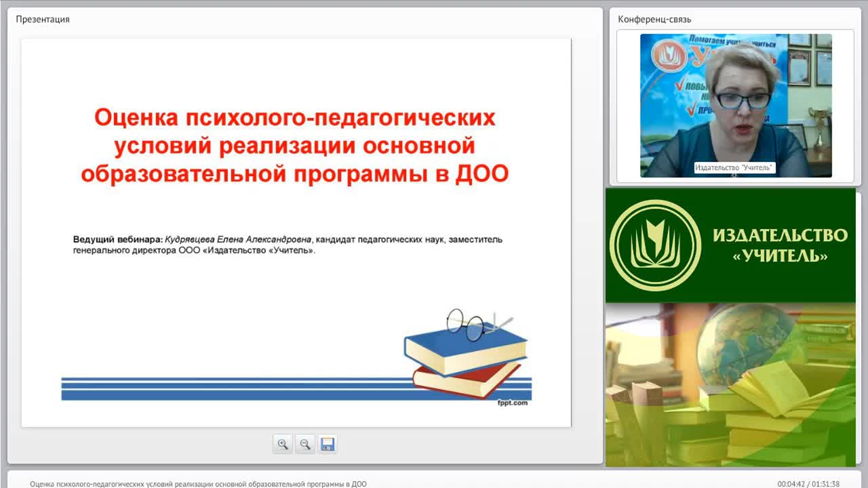Click the total duration 01:31:38 display

click(825, 484)
